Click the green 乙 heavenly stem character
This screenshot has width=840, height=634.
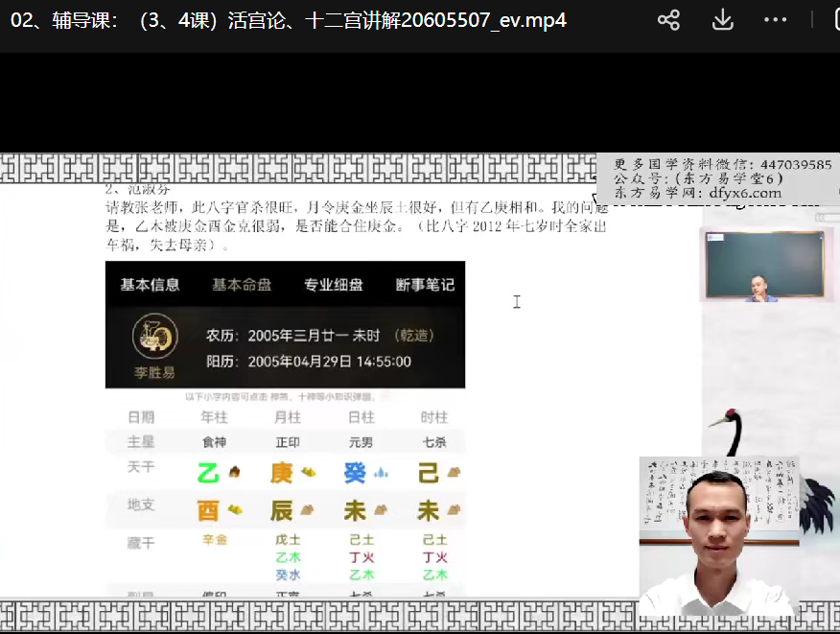[x=207, y=473]
